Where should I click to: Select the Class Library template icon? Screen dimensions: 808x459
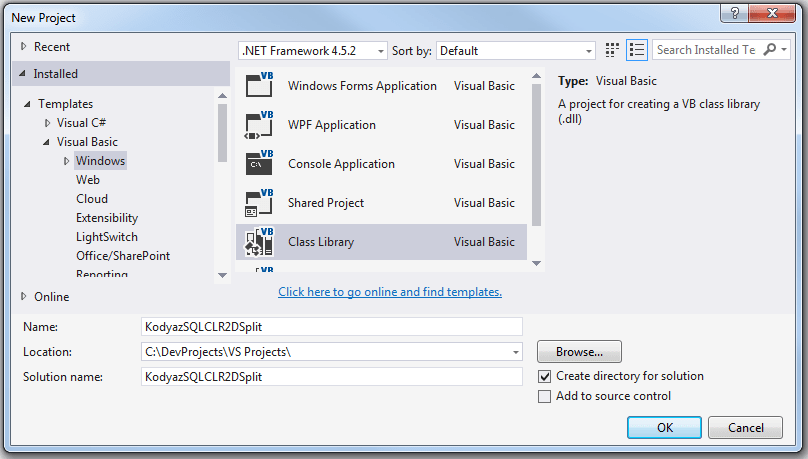click(259, 242)
